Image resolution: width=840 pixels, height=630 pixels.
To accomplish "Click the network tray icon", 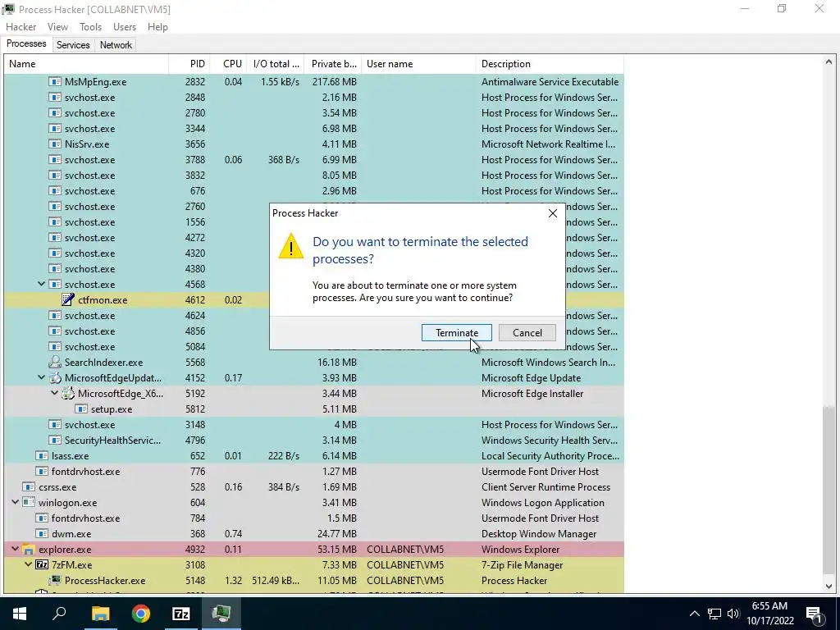I will (x=714, y=614).
